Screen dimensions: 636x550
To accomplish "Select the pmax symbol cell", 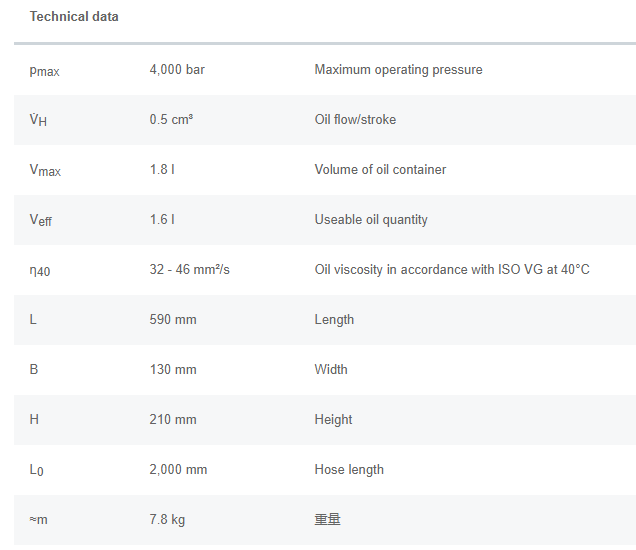I will (x=45, y=71).
